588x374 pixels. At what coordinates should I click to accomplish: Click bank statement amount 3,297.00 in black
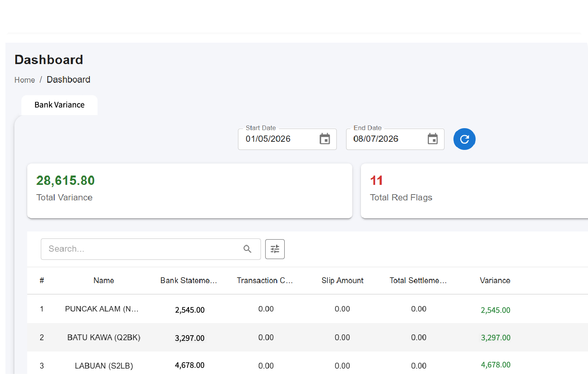(x=190, y=338)
